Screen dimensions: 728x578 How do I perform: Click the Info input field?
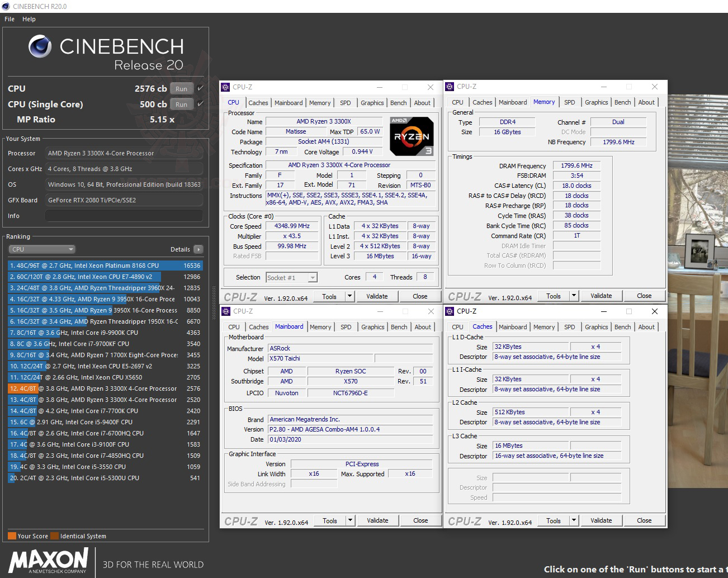(x=124, y=216)
